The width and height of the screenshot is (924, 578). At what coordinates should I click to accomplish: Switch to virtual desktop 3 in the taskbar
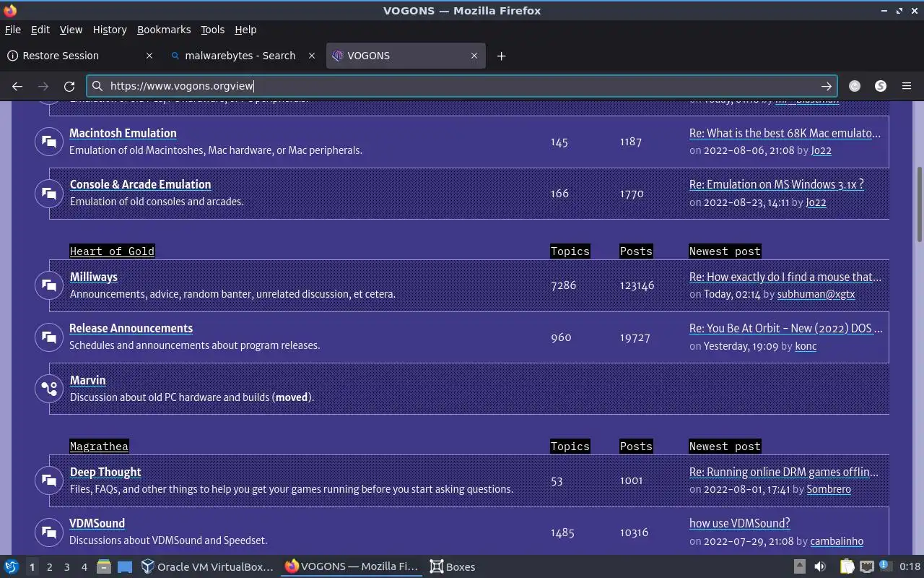(x=66, y=566)
